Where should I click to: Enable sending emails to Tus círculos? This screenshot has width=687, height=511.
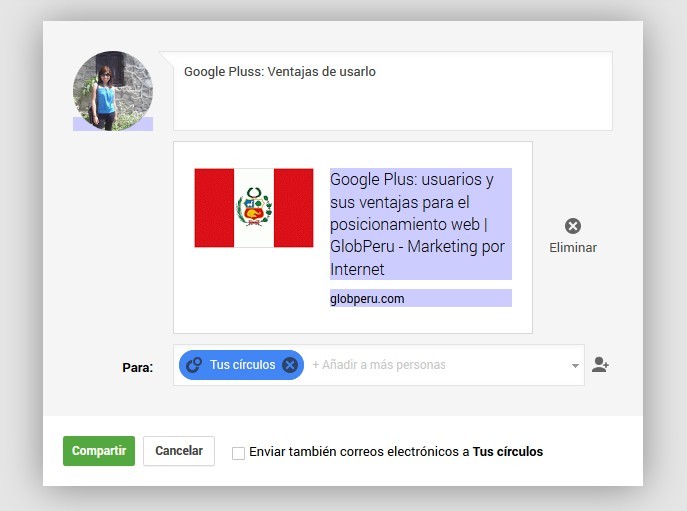click(x=238, y=453)
